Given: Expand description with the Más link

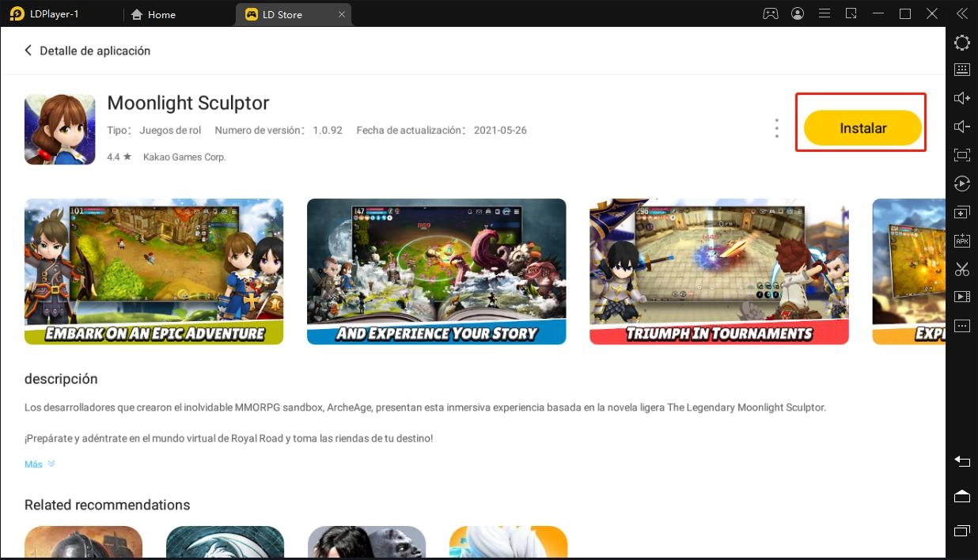Looking at the screenshot, I should 40,464.
